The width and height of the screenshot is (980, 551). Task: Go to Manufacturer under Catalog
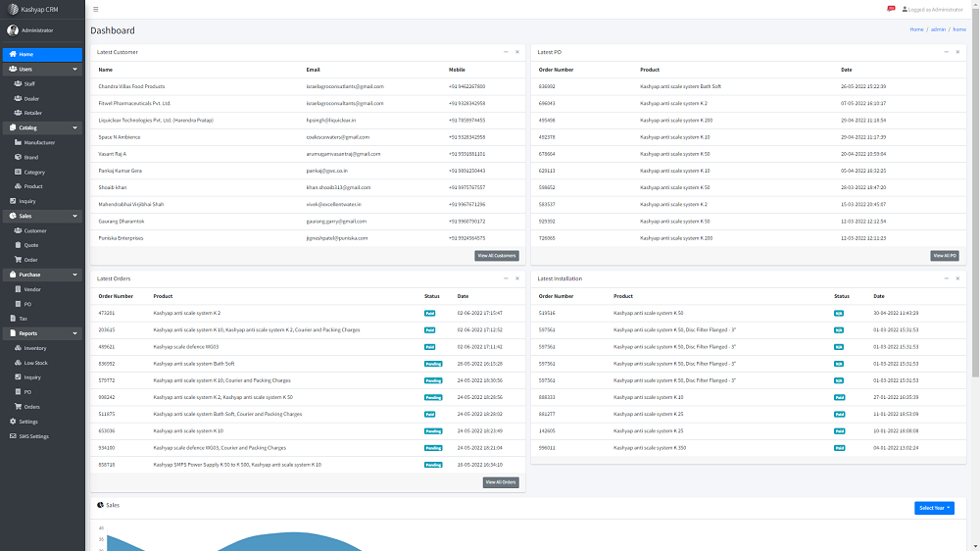coord(39,142)
